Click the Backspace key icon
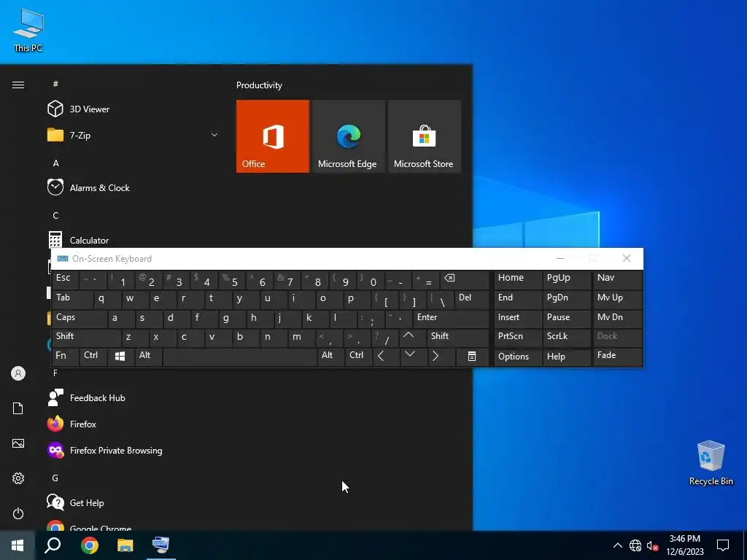 coord(465,279)
